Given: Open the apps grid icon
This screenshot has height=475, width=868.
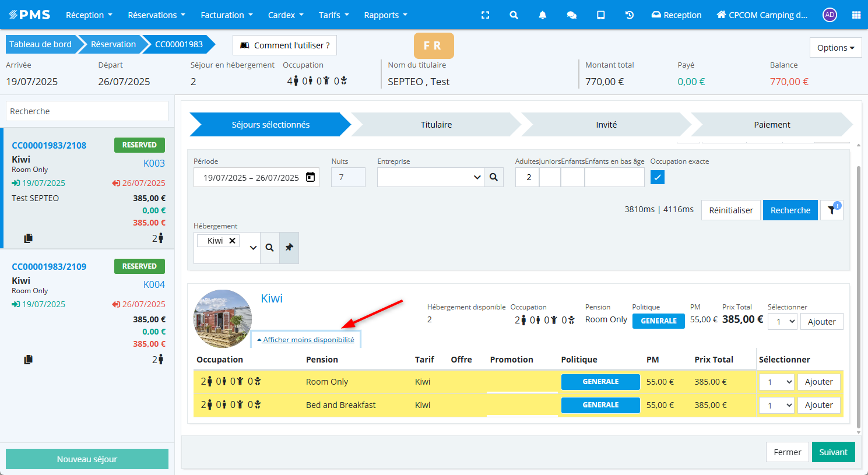Looking at the screenshot, I should (856, 15).
